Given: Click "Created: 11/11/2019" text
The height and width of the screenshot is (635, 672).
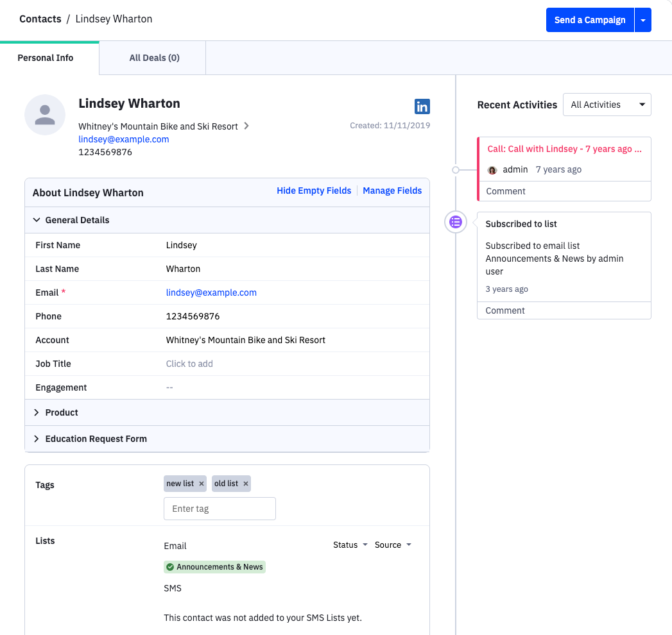Looking at the screenshot, I should 390,126.
